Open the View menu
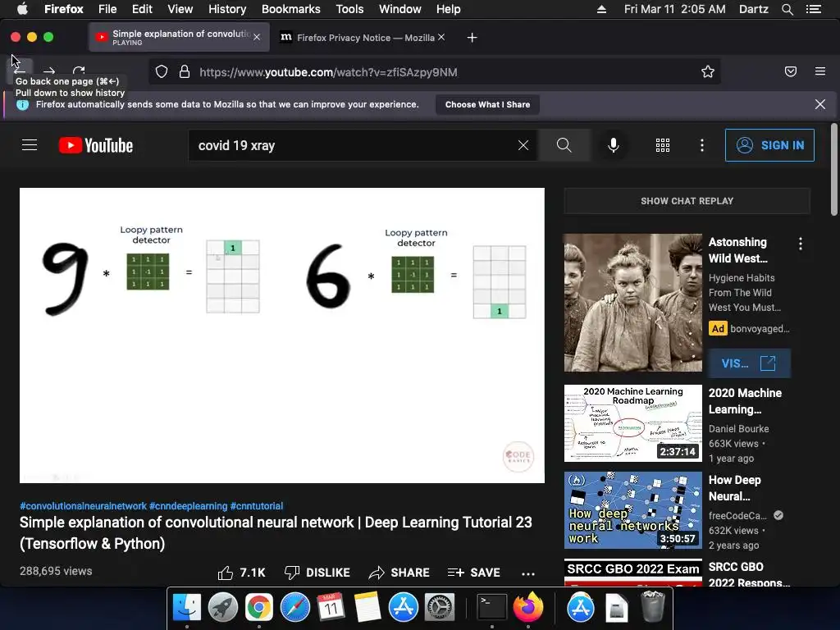840x630 pixels. 180,9
